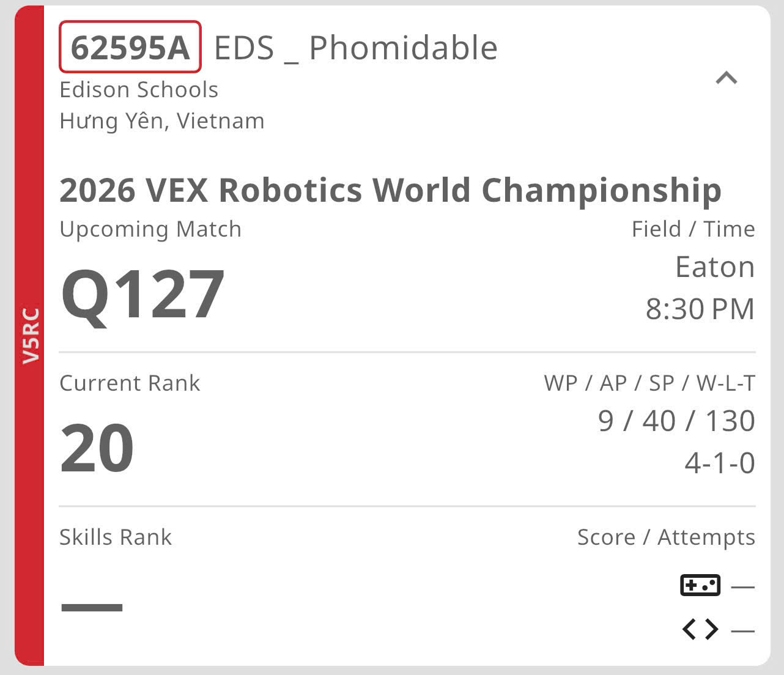Image resolution: width=784 pixels, height=675 pixels.
Task: Click the Upcoming Match label
Action: 150,229
